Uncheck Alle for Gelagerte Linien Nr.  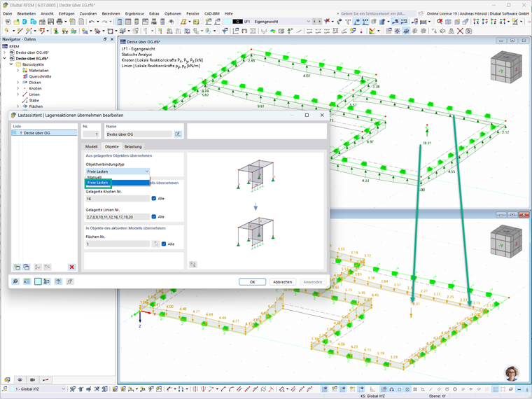coord(154,217)
